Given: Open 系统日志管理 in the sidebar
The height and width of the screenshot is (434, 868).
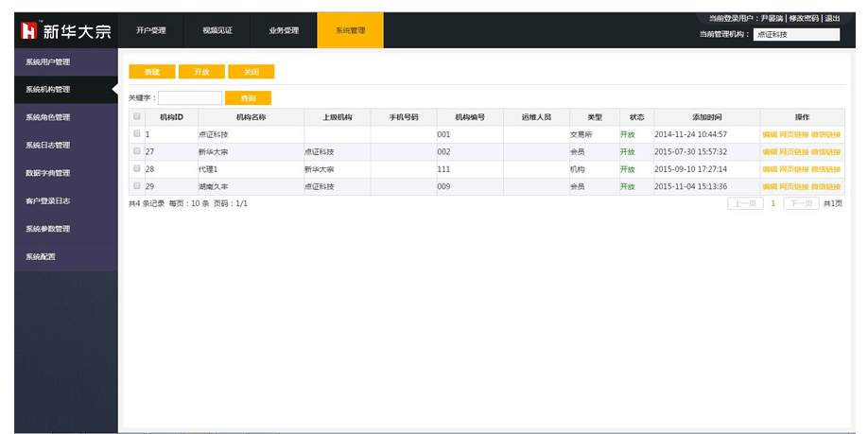Looking at the screenshot, I should click(66, 145).
